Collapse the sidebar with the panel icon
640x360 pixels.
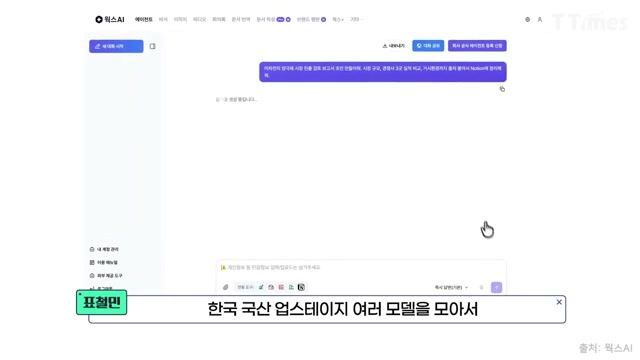152,46
